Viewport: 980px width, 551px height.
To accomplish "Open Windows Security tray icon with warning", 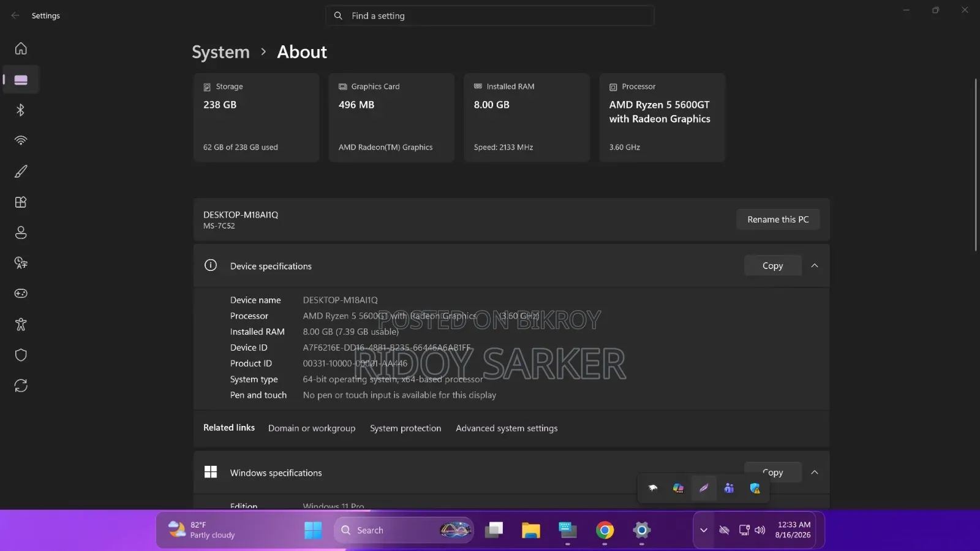I will (x=755, y=488).
